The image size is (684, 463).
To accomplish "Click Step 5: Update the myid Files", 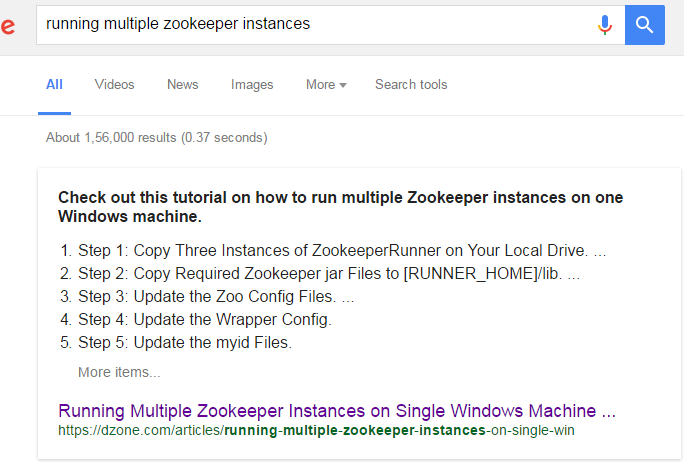I will tap(185, 343).
